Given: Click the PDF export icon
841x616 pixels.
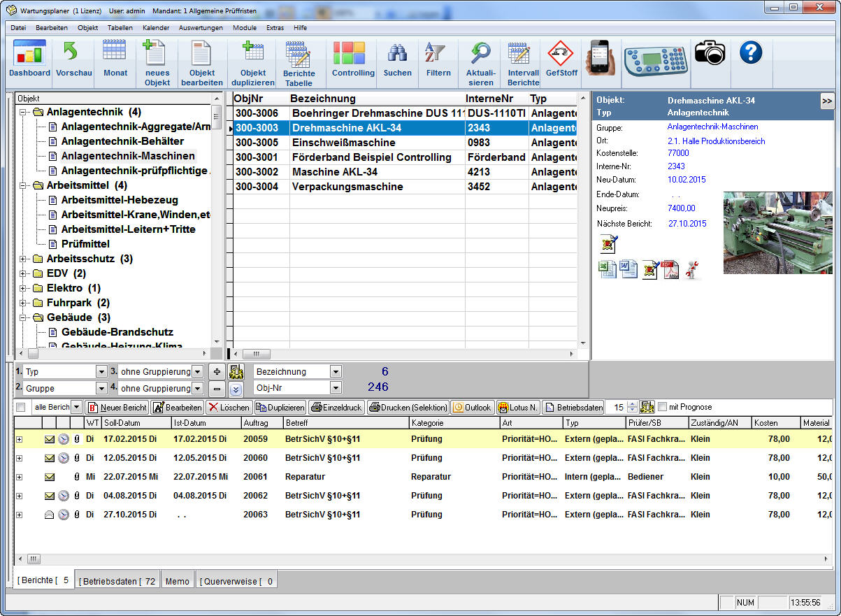Looking at the screenshot, I should pos(671,269).
